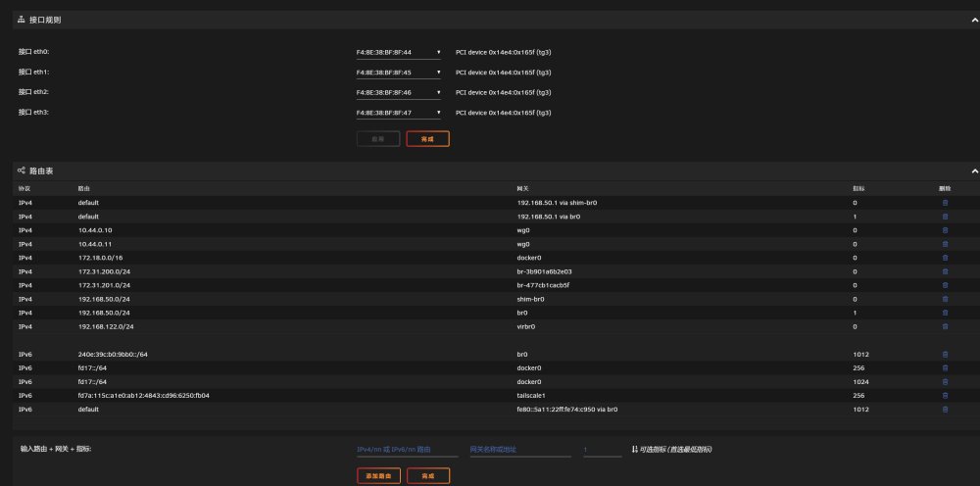Click the 完成 button under interface rules

point(427,139)
